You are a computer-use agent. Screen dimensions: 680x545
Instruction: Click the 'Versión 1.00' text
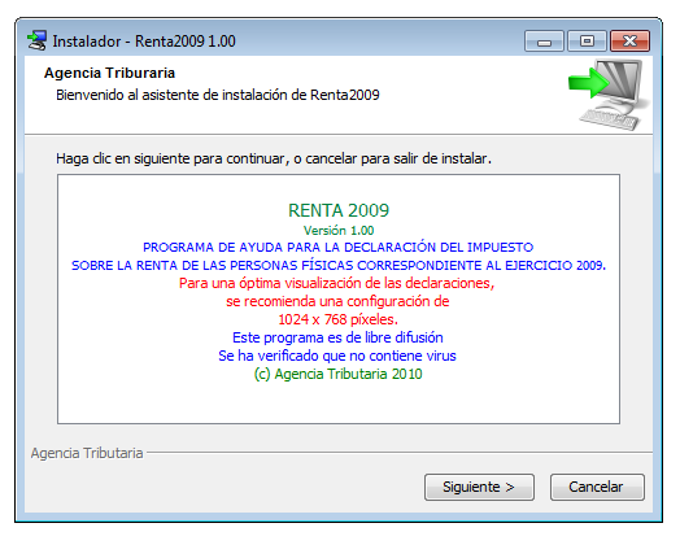(339, 230)
